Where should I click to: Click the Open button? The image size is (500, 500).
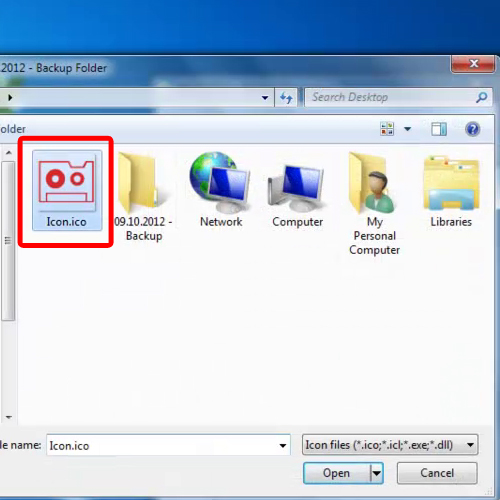pyautogui.click(x=337, y=473)
